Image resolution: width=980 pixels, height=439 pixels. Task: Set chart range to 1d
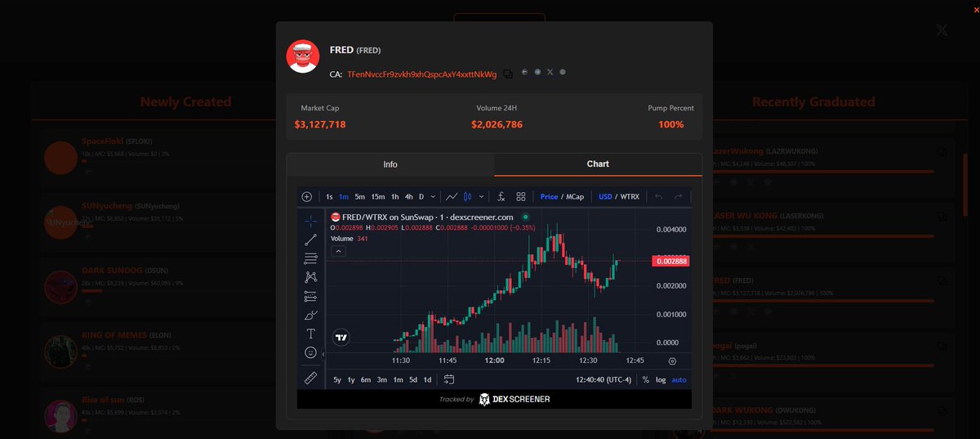pyautogui.click(x=427, y=379)
